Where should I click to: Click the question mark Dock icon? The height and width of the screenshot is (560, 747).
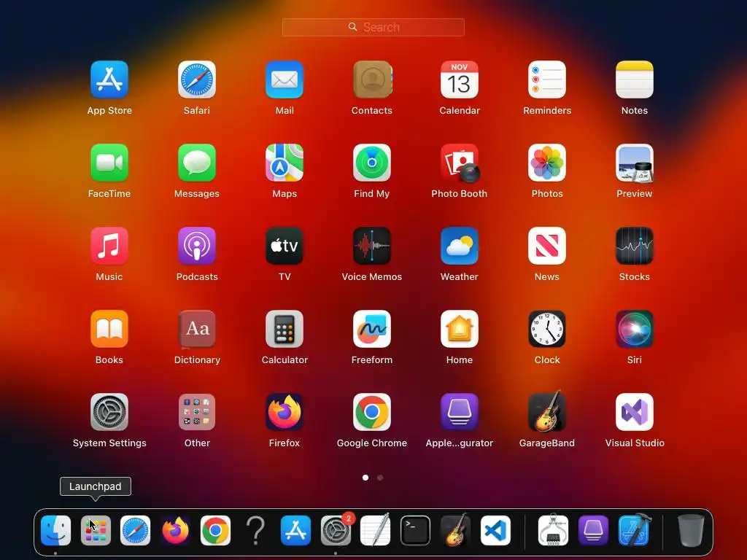(x=255, y=531)
